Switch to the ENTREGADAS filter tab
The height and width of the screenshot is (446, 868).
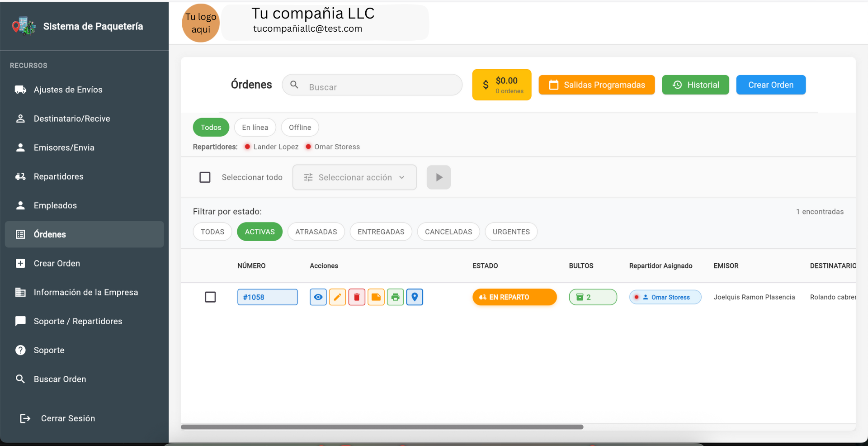(381, 232)
